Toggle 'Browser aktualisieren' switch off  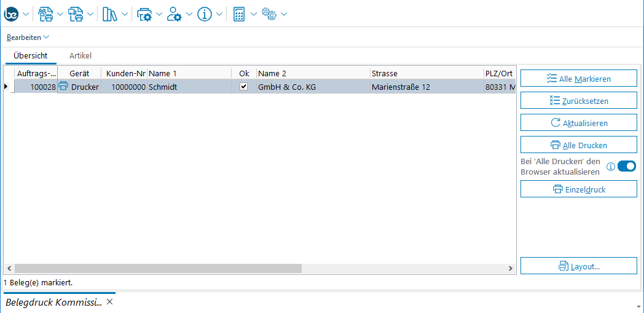pos(626,166)
